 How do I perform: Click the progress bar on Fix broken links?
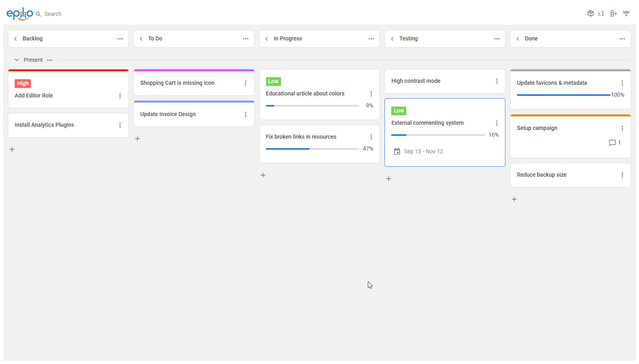coord(312,149)
